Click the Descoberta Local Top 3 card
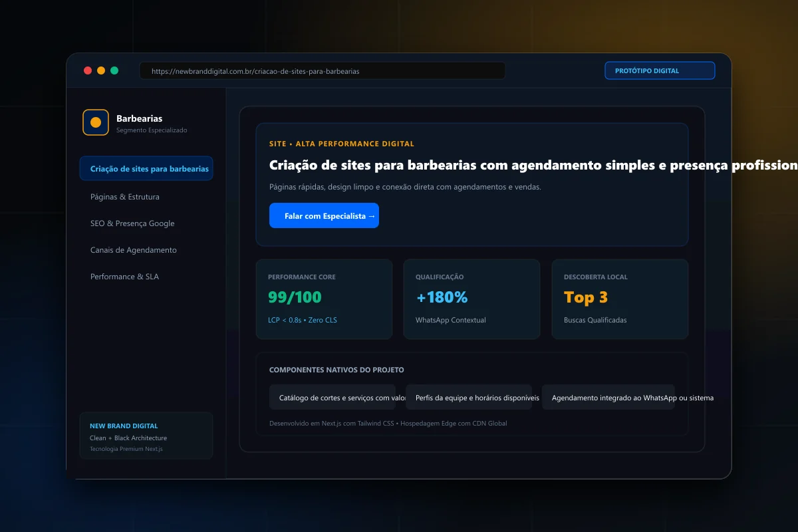The image size is (798, 532). coord(620,299)
